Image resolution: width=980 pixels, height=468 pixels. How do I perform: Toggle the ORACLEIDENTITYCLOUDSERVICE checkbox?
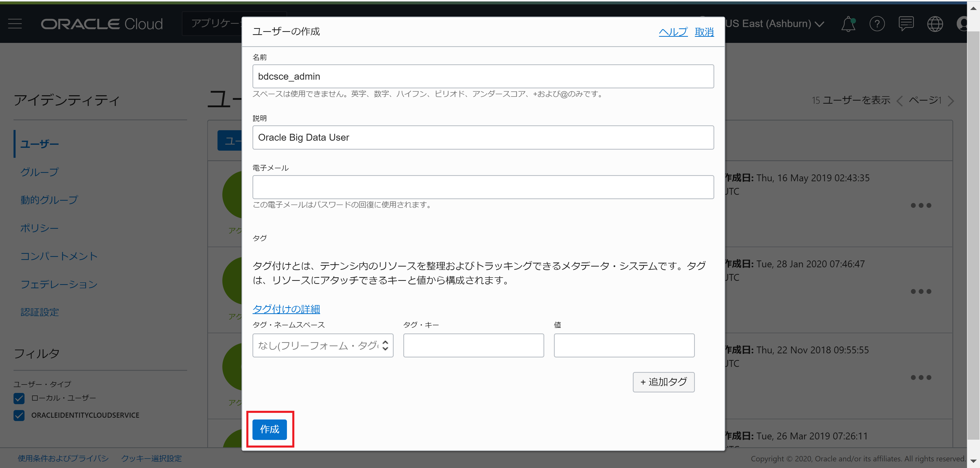pyautogui.click(x=19, y=415)
